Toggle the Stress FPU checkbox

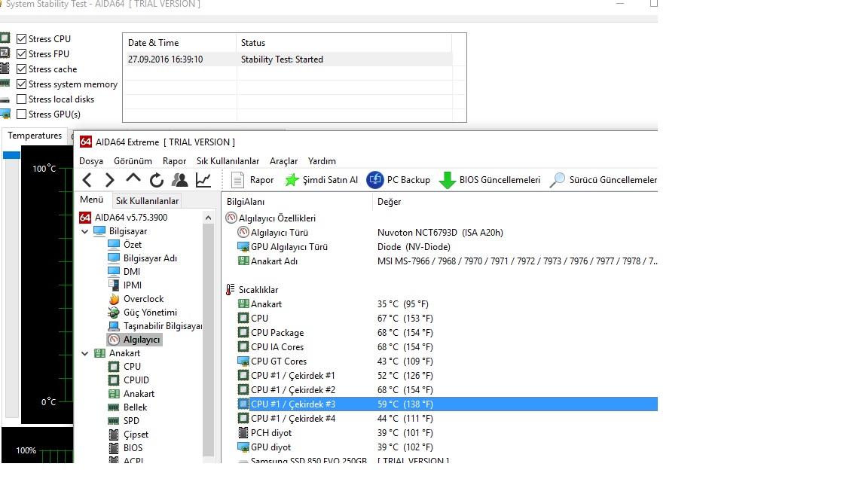coord(22,53)
